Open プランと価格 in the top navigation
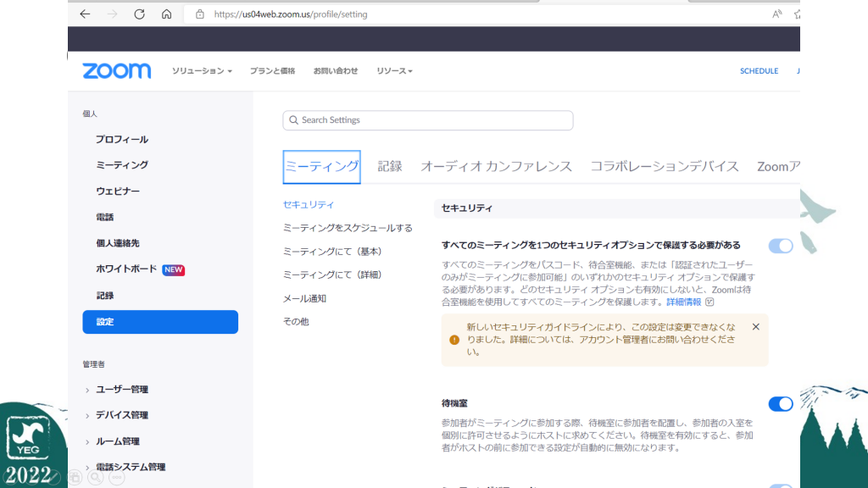Image resolution: width=868 pixels, height=488 pixels. coord(272,71)
